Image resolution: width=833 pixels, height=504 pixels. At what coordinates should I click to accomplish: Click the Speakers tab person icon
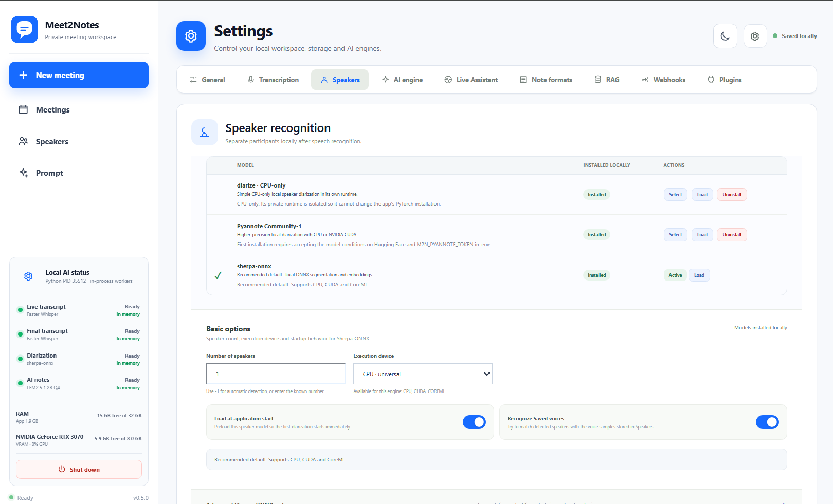click(324, 80)
